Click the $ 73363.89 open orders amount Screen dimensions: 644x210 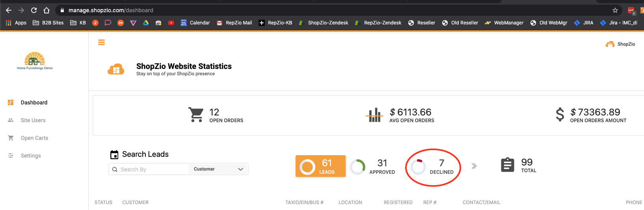595,112
